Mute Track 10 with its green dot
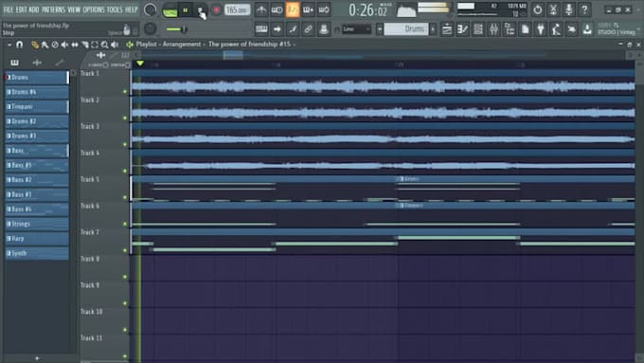 [125, 330]
